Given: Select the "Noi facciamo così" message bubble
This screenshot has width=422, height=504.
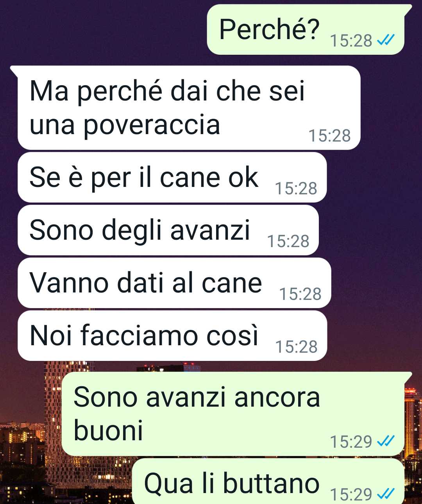Looking at the screenshot, I should click(x=172, y=335).
